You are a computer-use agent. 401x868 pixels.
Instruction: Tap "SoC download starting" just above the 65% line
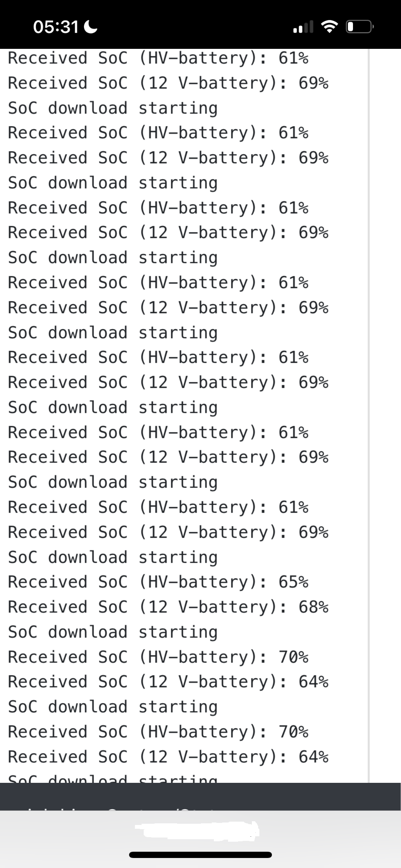tap(113, 557)
